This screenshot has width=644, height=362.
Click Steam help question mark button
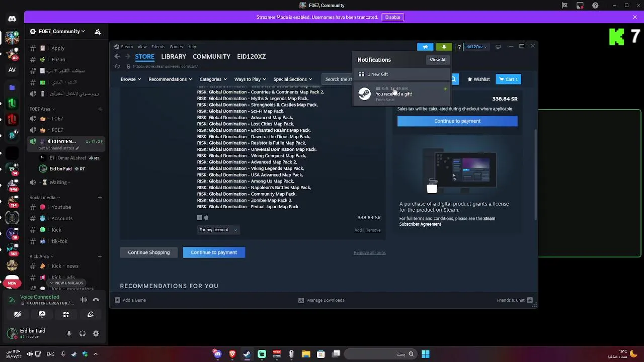coord(459,47)
